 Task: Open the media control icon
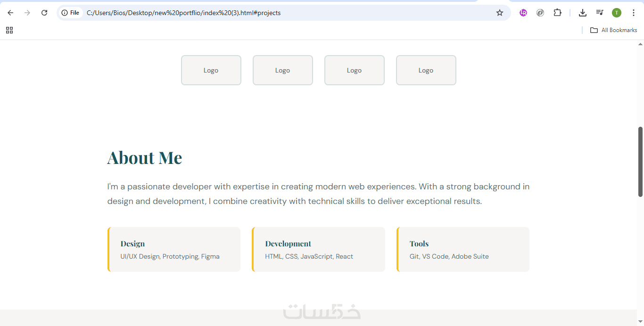pyautogui.click(x=600, y=13)
